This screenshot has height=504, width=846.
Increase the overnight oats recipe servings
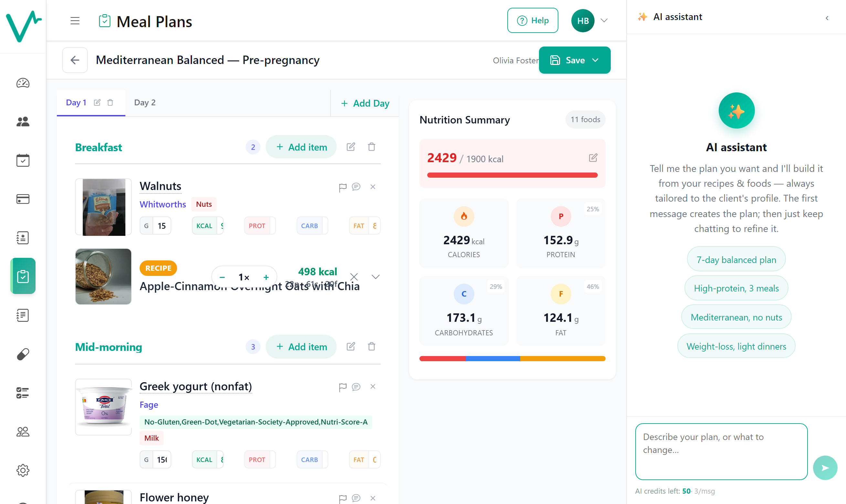[266, 277]
